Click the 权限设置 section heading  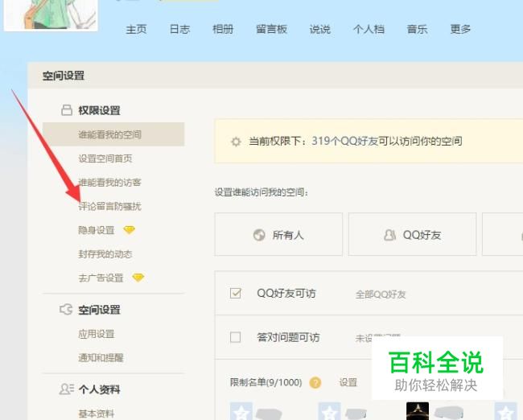(x=99, y=110)
